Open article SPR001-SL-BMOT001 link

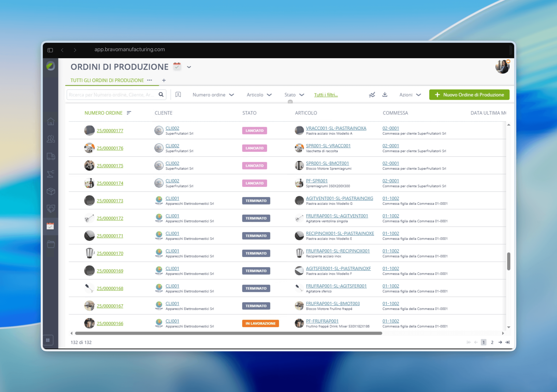[x=327, y=163]
